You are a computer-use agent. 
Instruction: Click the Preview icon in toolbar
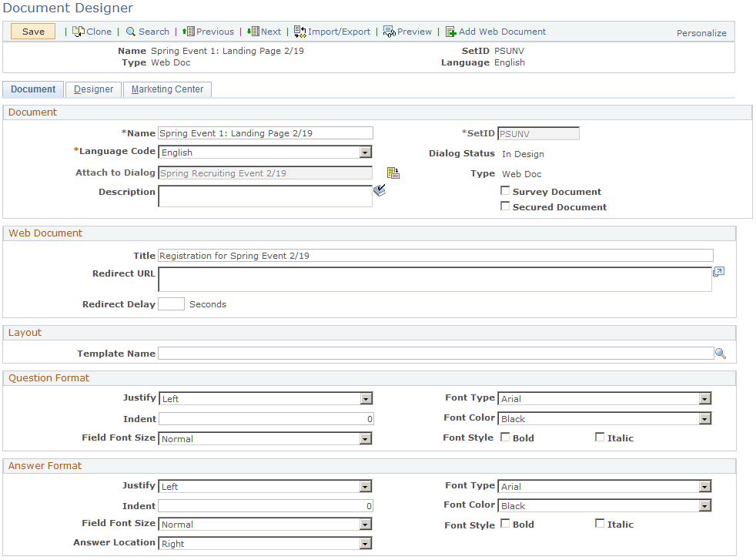pyautogui.click(x=389, y=32)
